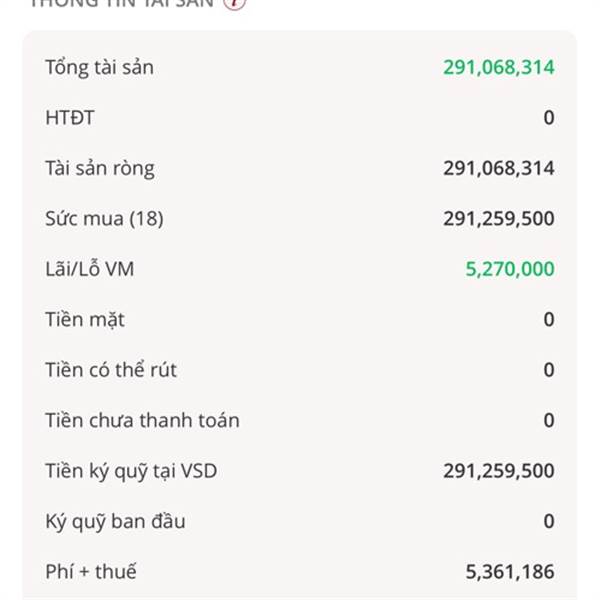Screen dimensions: 600x600
Task: Select the Tài sản ròng row label
Action: tap(100, 169)
